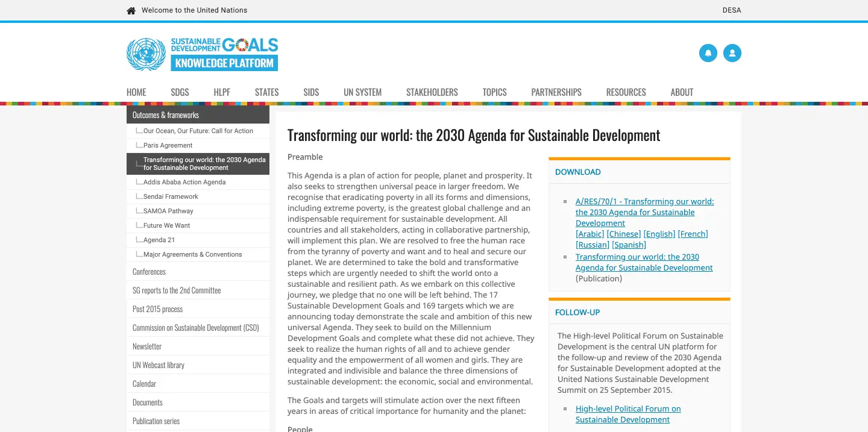Open the STAKEHOLDERS menu
The height and width of the screenshot is (432, 868).
tap(432, 92)
